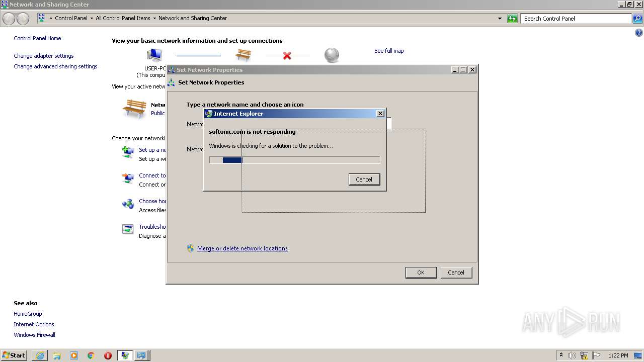The image size is (644, 362).
Task: Open the HomeGroup link under See also
Action: click(28, 314)
